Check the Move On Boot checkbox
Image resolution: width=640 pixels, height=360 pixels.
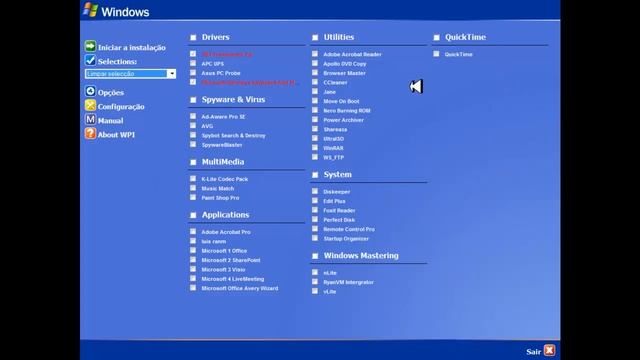point(315,101)
